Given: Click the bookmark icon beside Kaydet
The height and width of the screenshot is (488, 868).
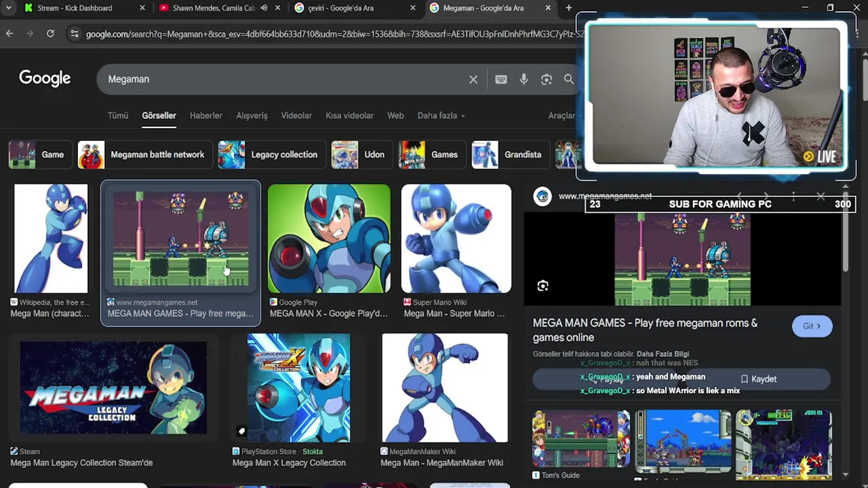Looking at the screenshot, I should (745, 379).
